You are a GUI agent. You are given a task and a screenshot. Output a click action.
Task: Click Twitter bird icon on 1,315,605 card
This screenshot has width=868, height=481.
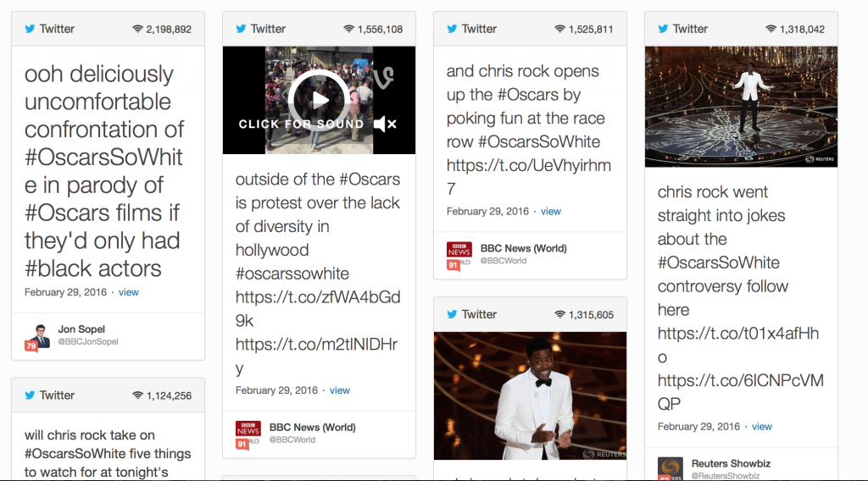click(x=452, y=314)
